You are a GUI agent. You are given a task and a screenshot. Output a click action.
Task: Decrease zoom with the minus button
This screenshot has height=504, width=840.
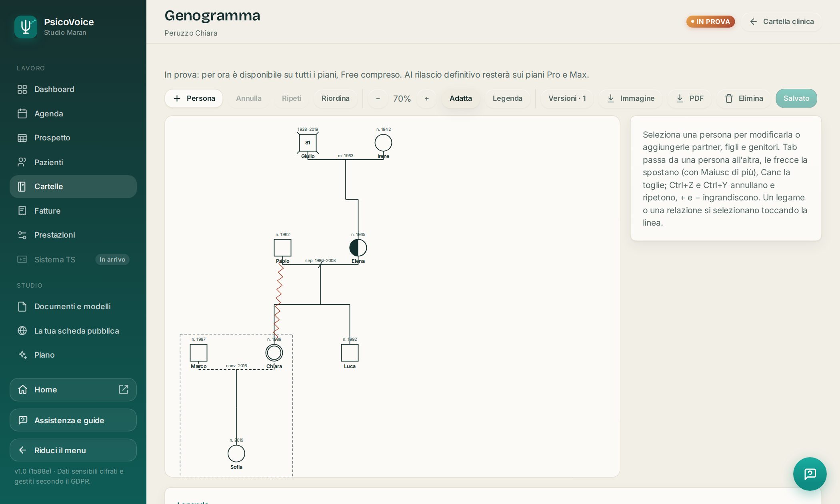pyautogui.click(x=378, y=98)
